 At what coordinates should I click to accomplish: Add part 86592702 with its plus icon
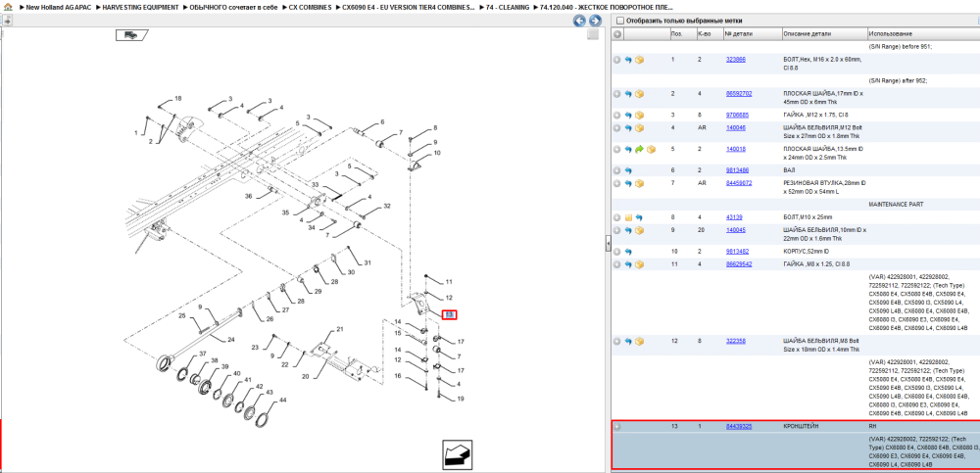(616, 94)
